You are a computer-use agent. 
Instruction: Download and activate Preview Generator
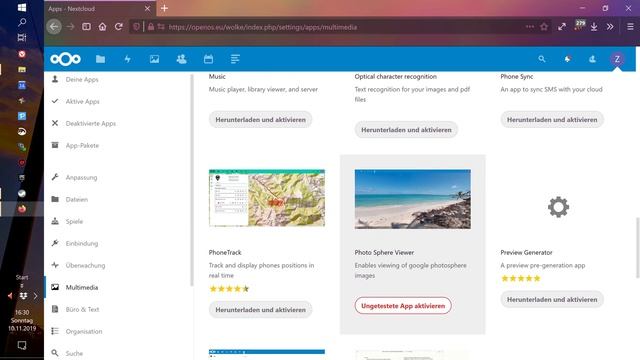[x=552, y=300]
